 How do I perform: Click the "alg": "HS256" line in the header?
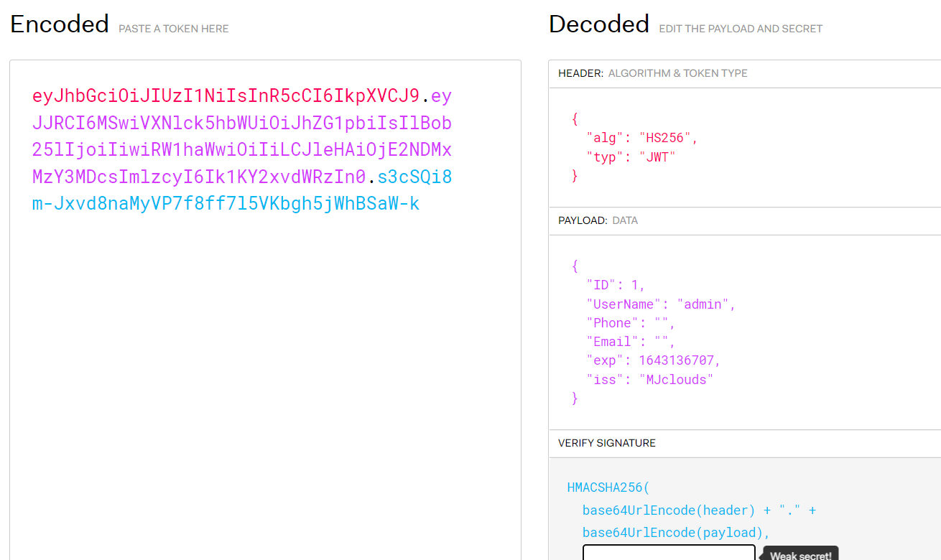point(641,138)
